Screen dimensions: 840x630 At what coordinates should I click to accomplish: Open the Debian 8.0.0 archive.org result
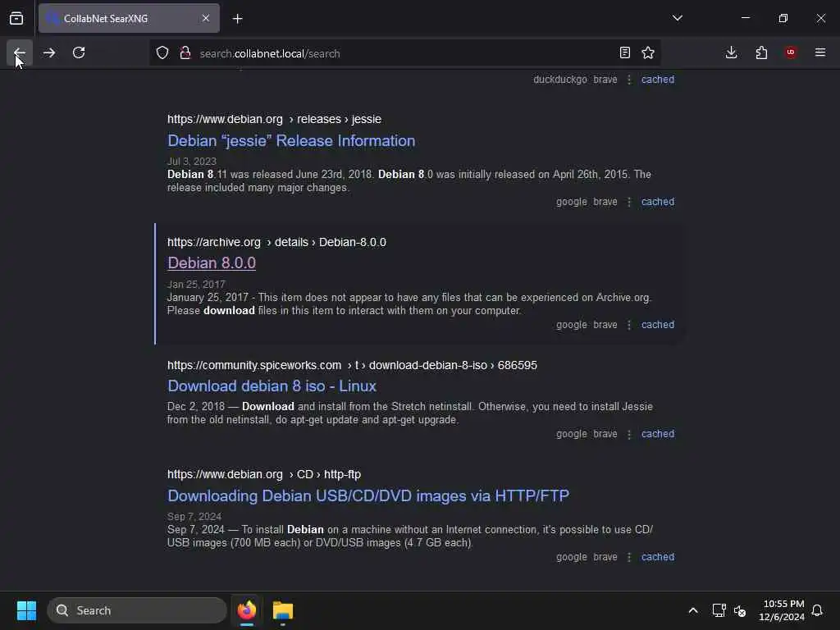(x=212, y=263)
